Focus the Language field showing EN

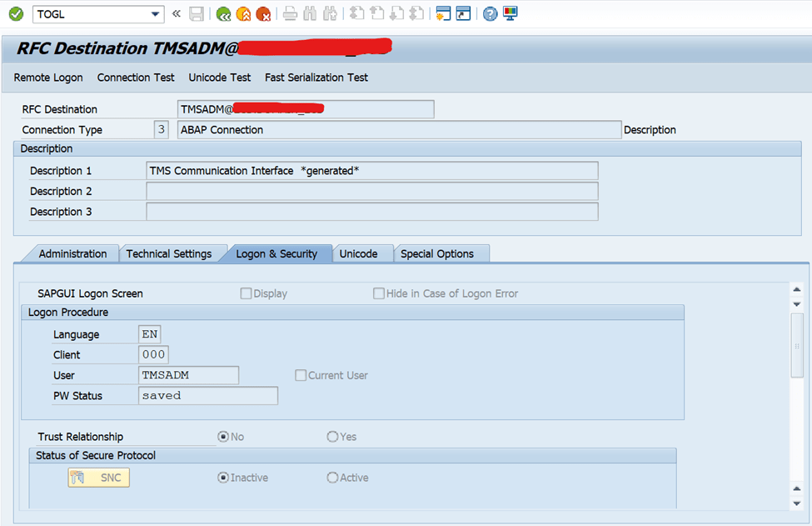(x=150, y=334)
